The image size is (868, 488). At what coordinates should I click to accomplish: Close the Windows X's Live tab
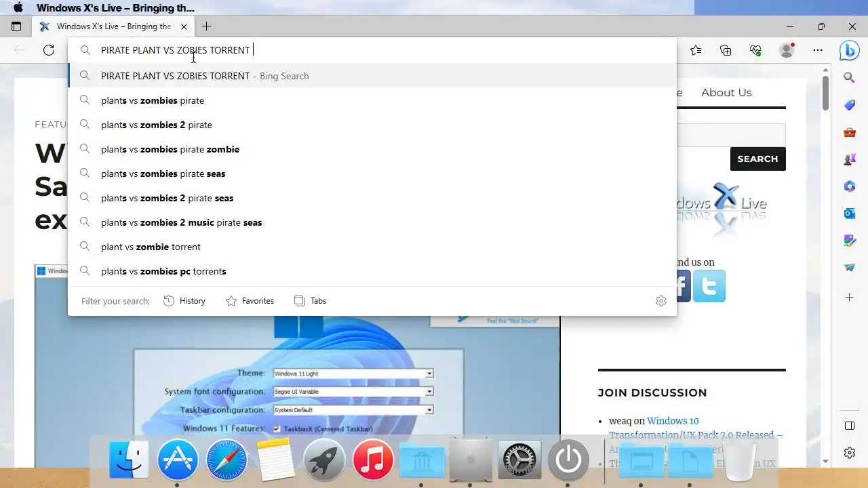[x=184, y=26]
